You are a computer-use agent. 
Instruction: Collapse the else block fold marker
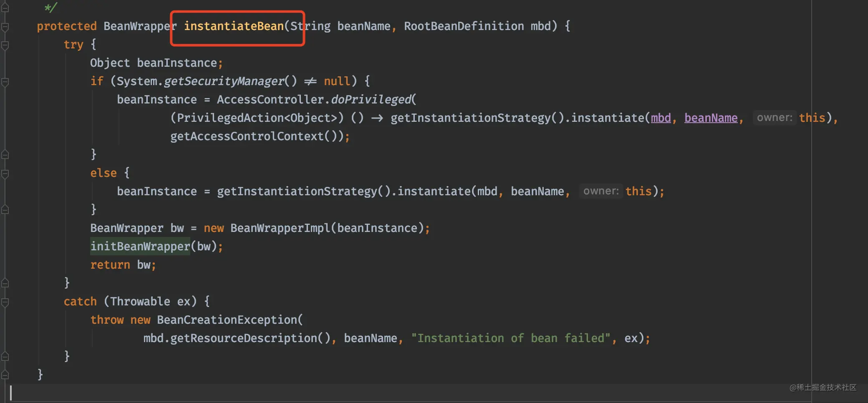pos(5,174)
